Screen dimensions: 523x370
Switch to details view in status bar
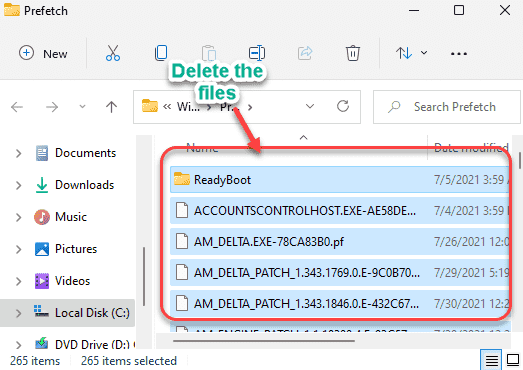492,360
